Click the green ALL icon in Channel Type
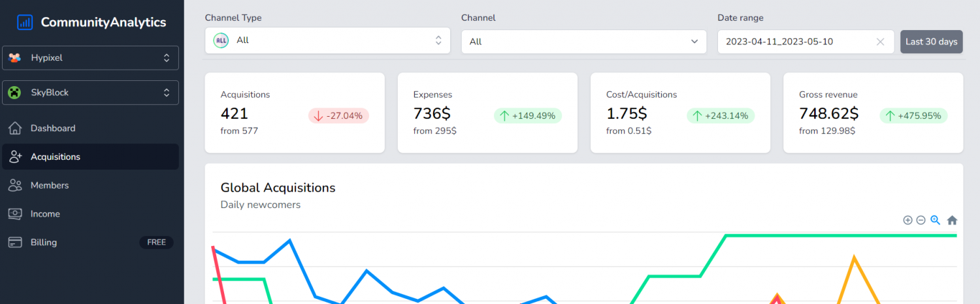Image resolution: width=980 pixels, height=304 pixels. tap(221, 40)
